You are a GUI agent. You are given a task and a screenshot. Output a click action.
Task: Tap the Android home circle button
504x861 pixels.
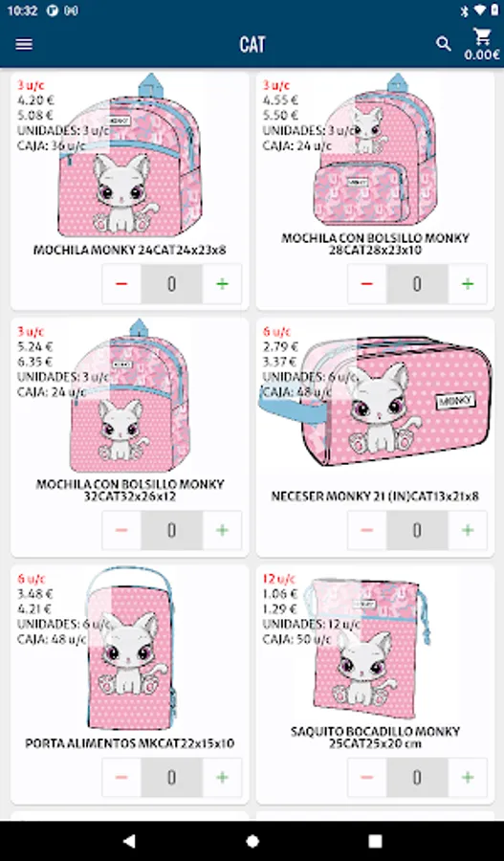(252, 841)
